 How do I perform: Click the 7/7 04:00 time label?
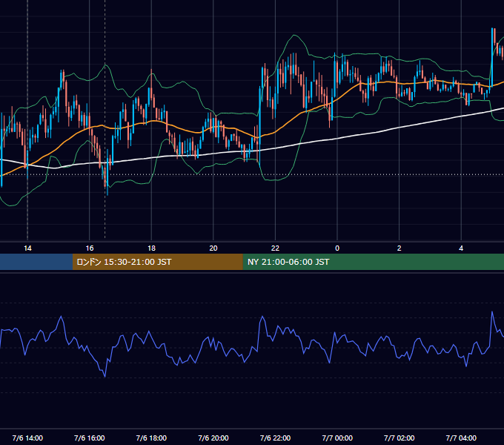(461, 438)
